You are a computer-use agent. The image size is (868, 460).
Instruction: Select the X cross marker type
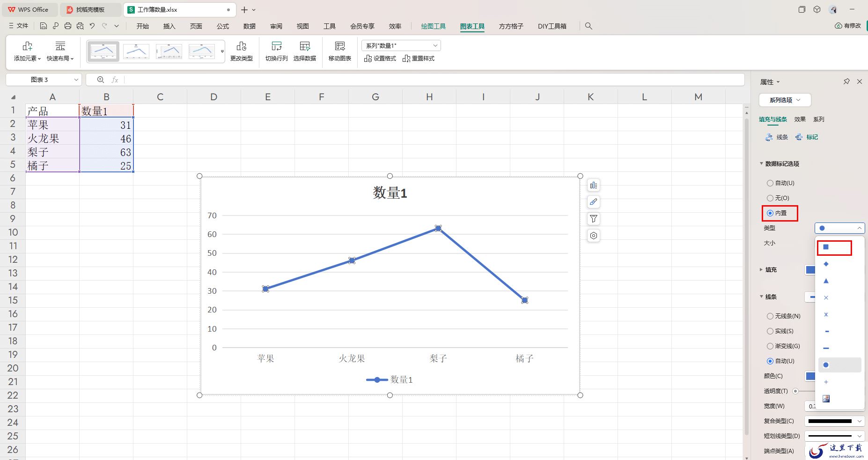point(826,298)
